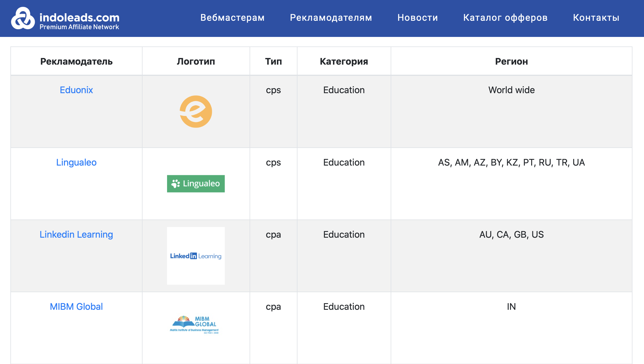Open the Eduonix advertiser link
The height and width of the screenshot is (364, 644).
click(x=76, y=90)
